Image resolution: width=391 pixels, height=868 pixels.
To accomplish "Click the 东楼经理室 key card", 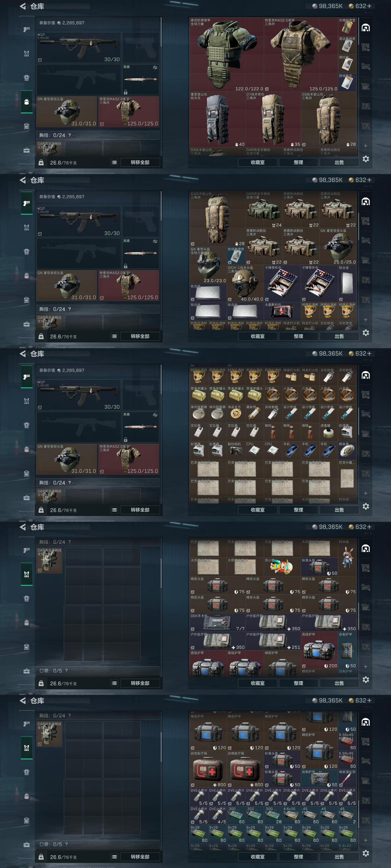I will (x=347, y=27).
